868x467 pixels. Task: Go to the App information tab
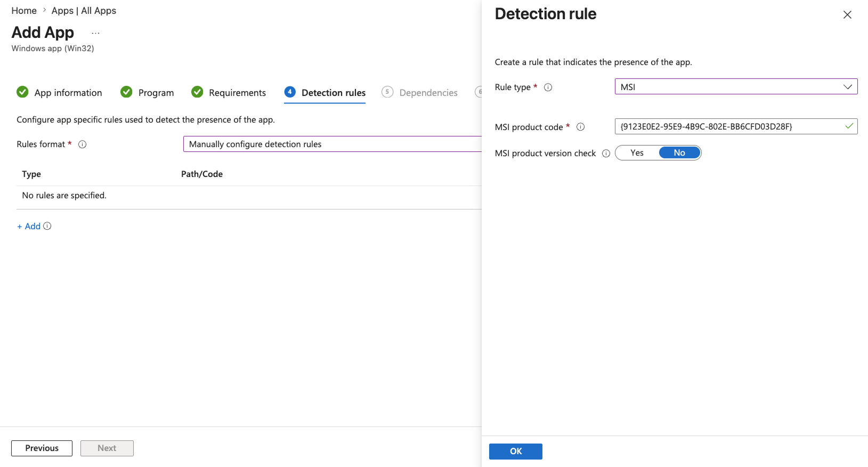(68, 93)
